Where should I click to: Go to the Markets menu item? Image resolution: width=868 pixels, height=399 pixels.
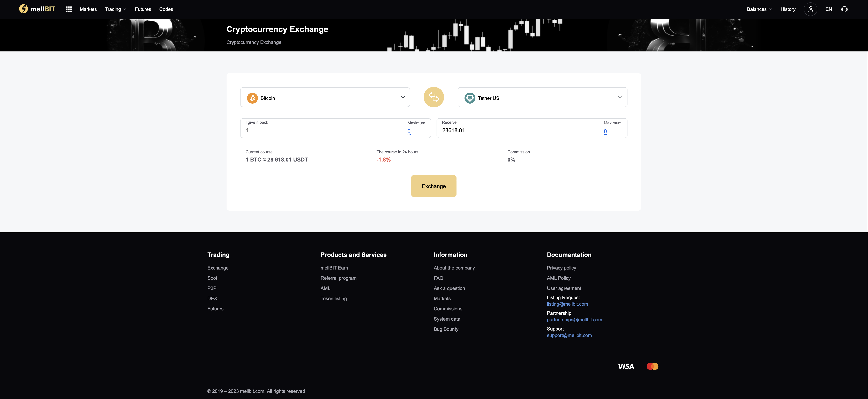tap(88, 9)
